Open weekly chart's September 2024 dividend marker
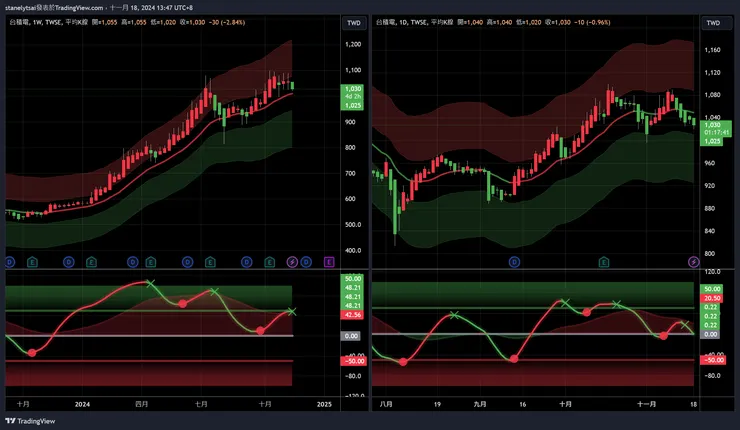Screen dimensions: 740x430 [x=247, y=262]
